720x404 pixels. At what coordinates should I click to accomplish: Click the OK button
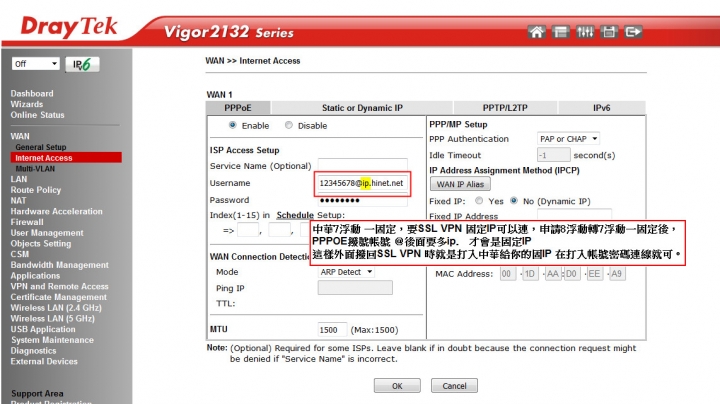tap(397, 386)
